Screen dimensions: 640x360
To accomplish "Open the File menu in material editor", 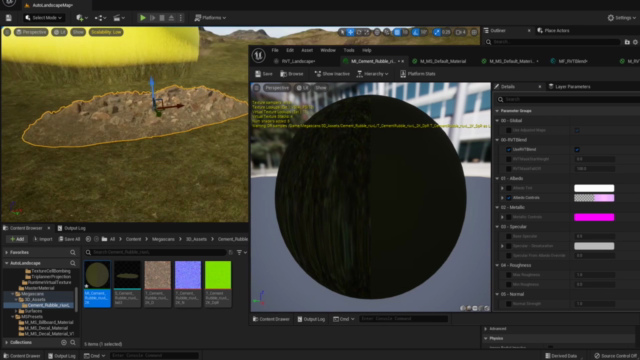I will [275, 50].
